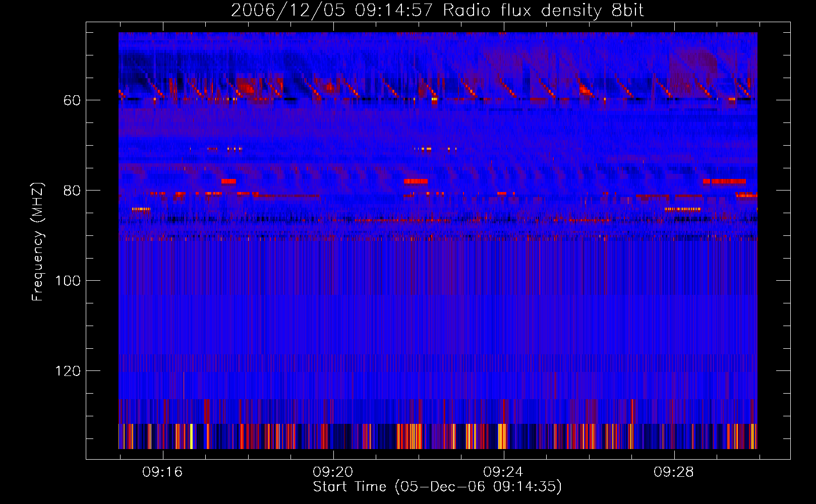Click the 60 frequency tick label
816x504 pixels.
pos(72,100)
